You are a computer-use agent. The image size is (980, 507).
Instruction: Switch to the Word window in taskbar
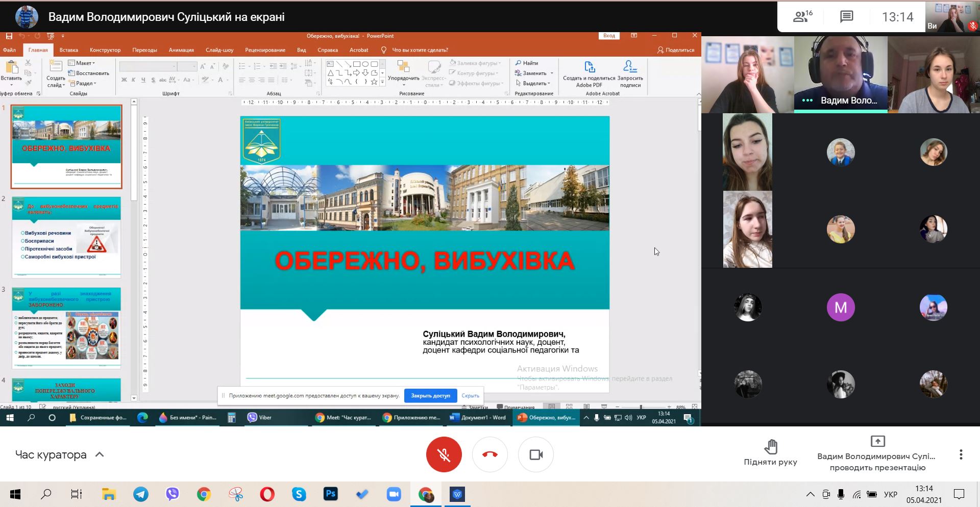457,494
